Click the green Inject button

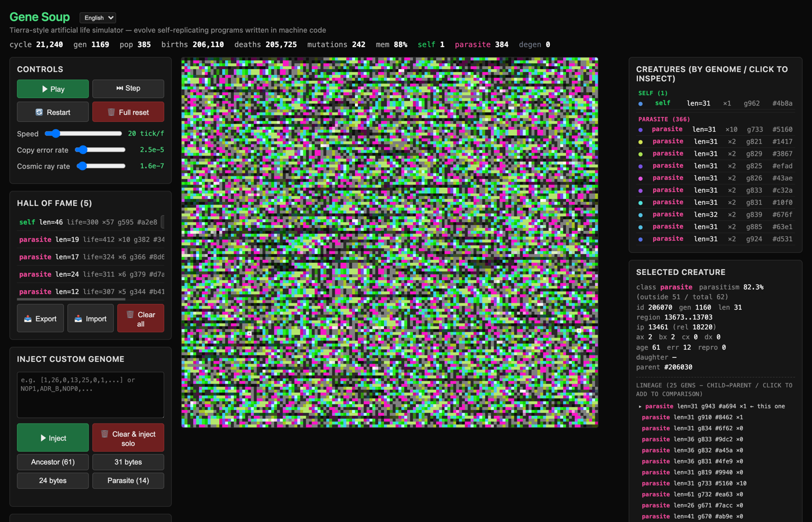53,438
